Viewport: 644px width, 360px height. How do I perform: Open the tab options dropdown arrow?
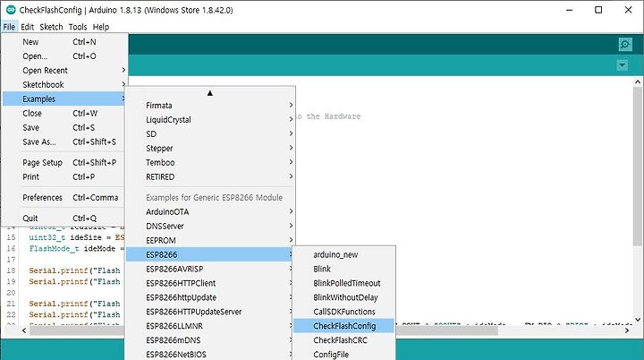click(623, 65)
